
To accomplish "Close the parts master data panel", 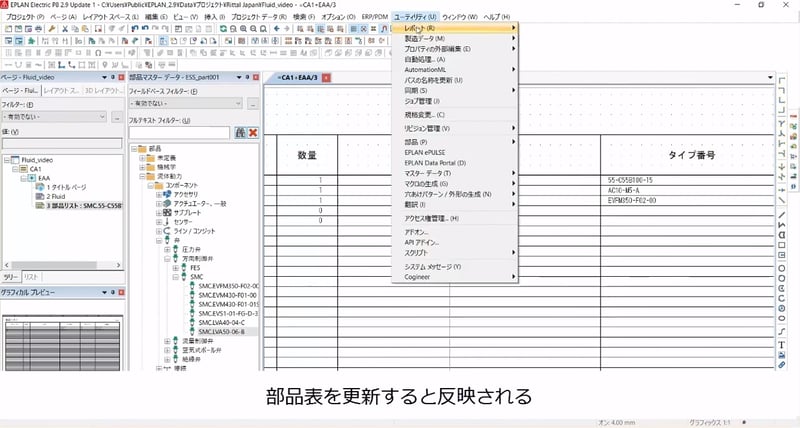I will 256,78.
